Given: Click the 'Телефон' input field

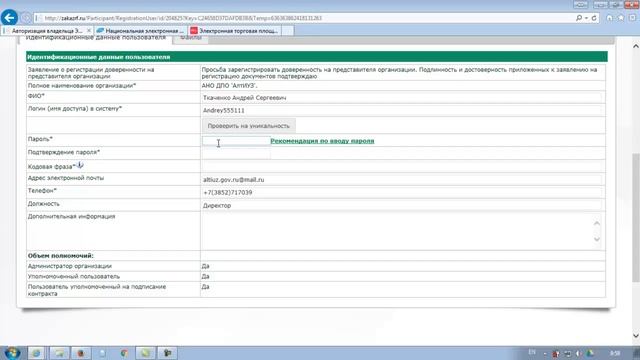Looking at the screenshot, I should (x=402, y=192).
